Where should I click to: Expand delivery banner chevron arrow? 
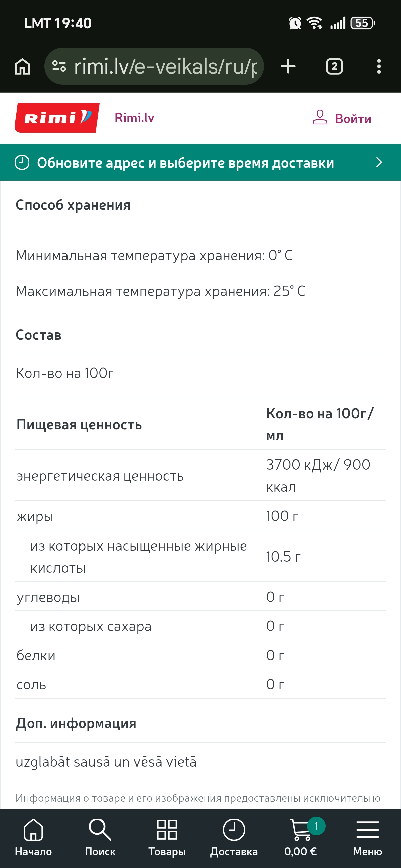point(379,162)
